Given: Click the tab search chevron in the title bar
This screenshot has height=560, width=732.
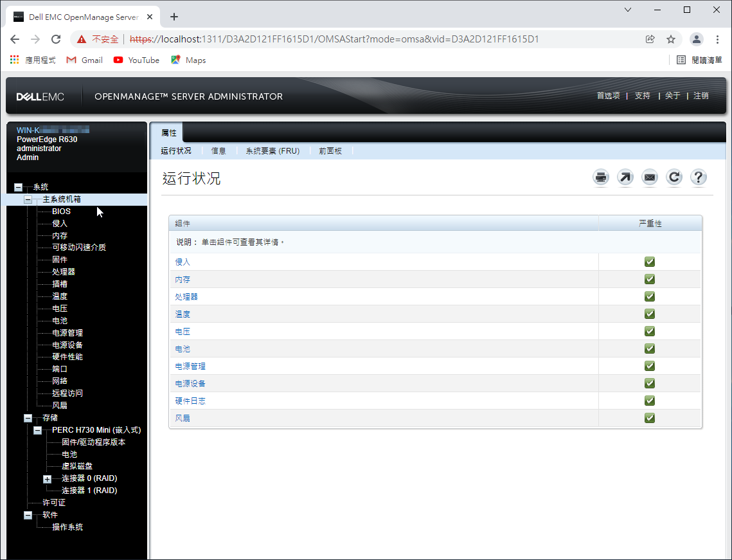Looking at the screenshot, I should point(628,10).
